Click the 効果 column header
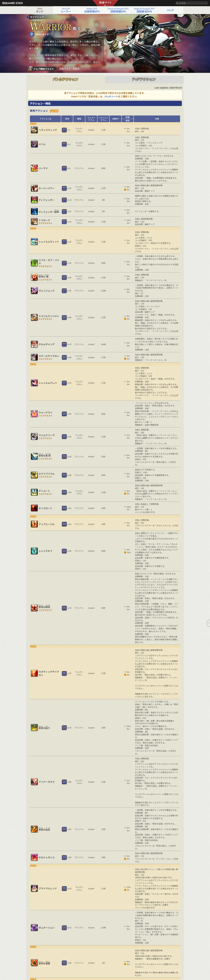The image size is (210, 980). [x=157, y=119]
